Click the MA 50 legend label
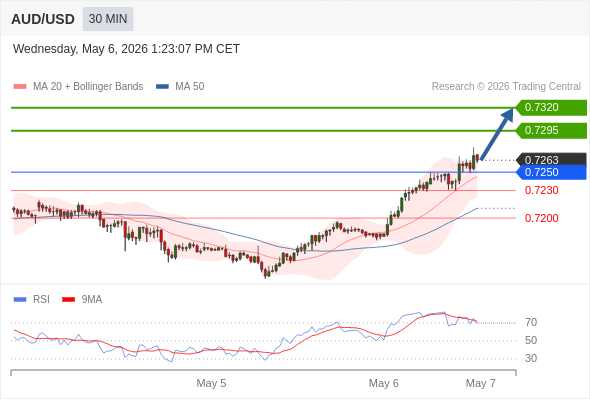This screenshot has height=400, width=590. (190, 87)
